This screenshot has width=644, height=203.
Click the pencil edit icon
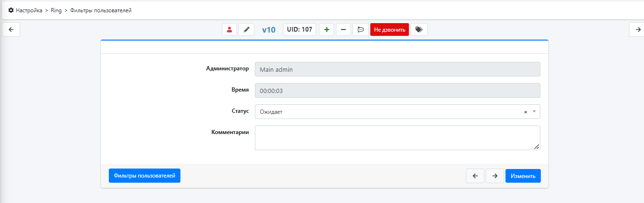(246, 30)
